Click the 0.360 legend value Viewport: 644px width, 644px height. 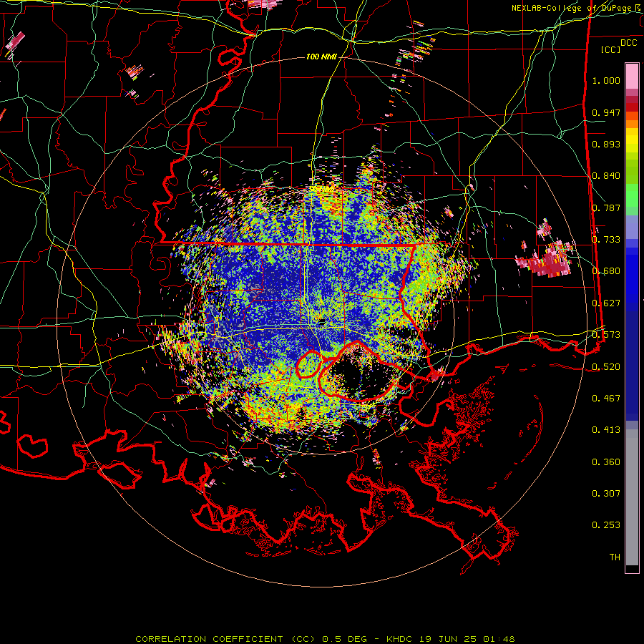[x=606, y=462]
